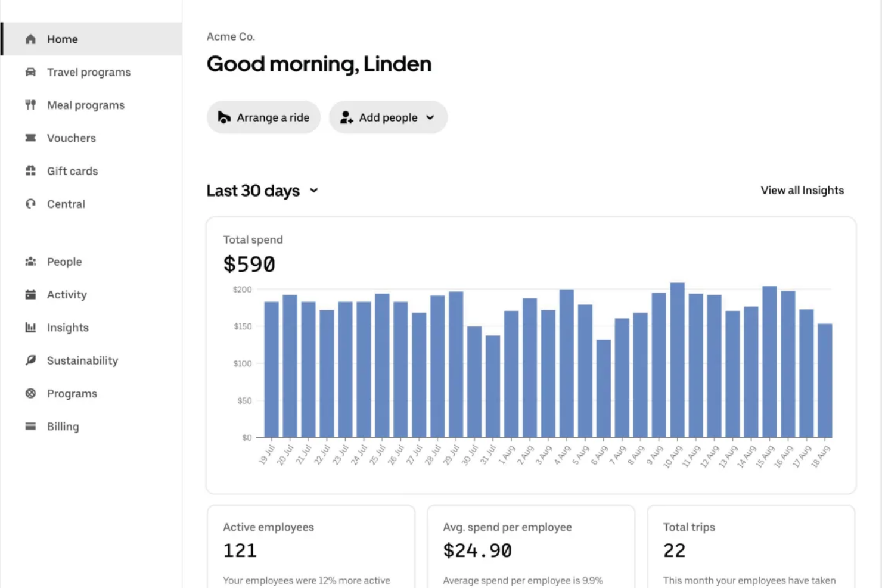Switch to the Billing section
The image size is (882, 588).
tap(63, 426)
